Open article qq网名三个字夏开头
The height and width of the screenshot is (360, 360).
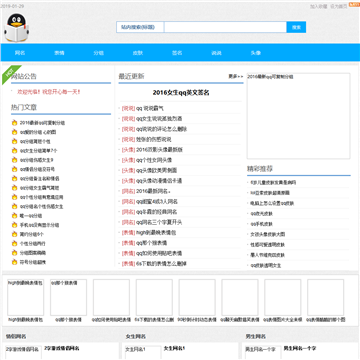pos(159,222)
